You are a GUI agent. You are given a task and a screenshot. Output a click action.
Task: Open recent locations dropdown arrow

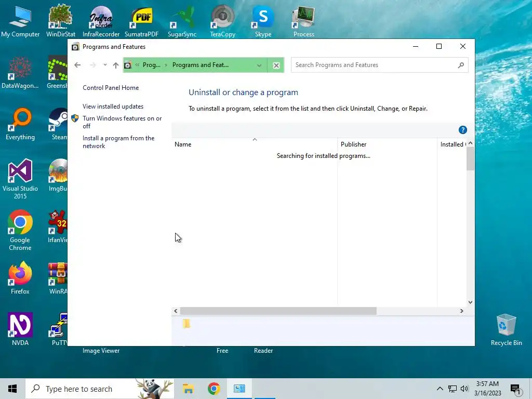coord(105,65)
